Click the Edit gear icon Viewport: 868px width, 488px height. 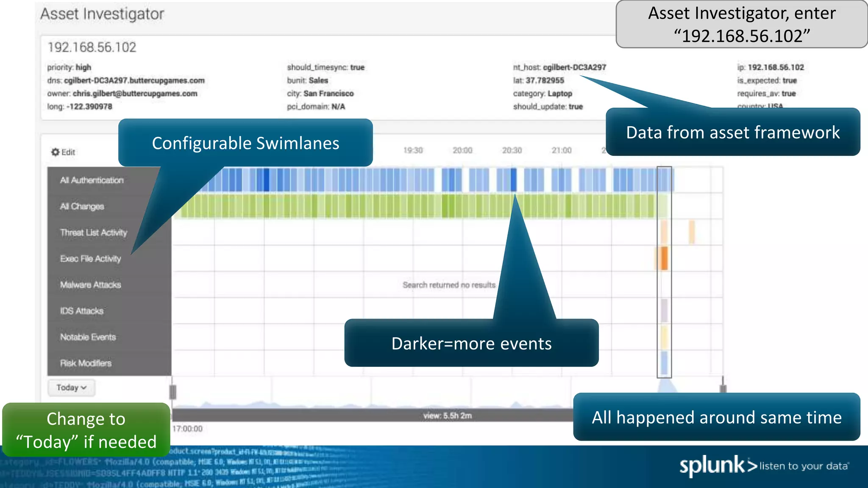(55, 152)
